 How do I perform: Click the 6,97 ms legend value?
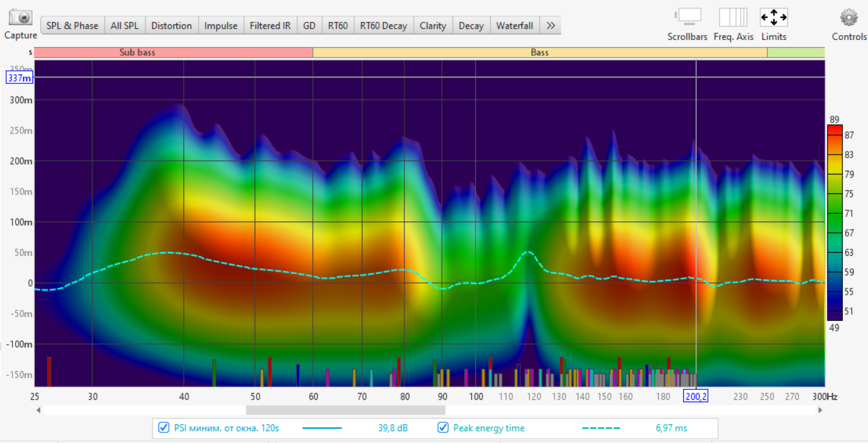tap(671, 428)
